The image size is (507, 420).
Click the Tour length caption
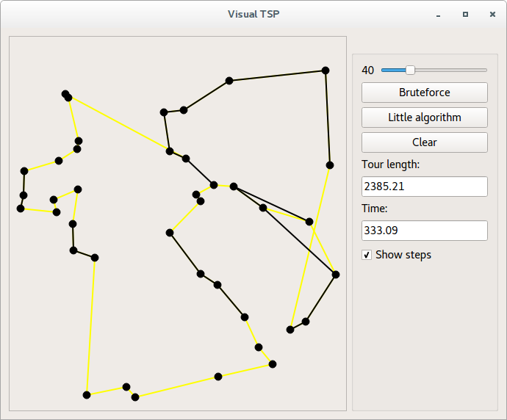(x=390, y=164)
